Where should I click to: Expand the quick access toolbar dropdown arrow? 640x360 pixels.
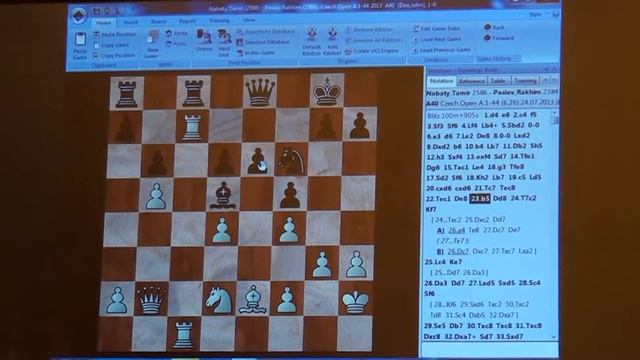pyautogui.click(x=132, y=11)
